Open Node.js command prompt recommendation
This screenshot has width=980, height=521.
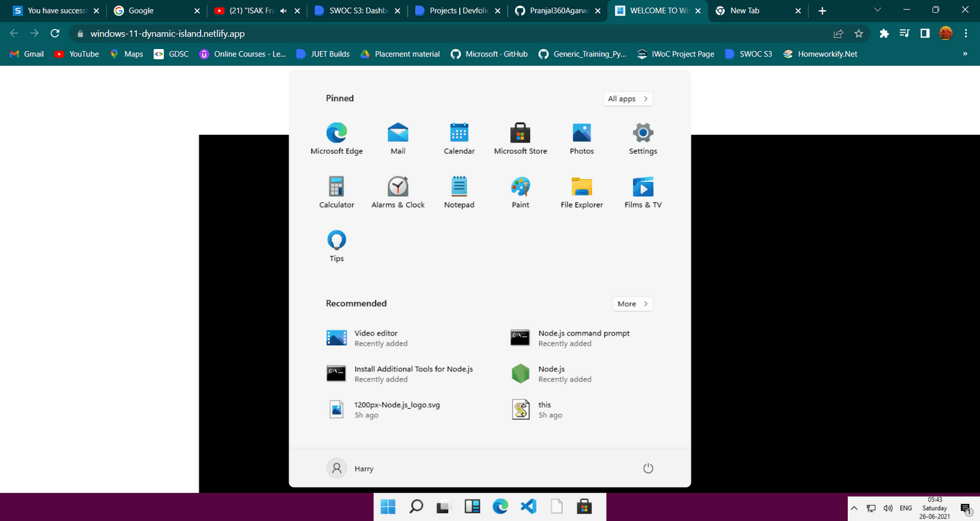[x=570, y=338]
